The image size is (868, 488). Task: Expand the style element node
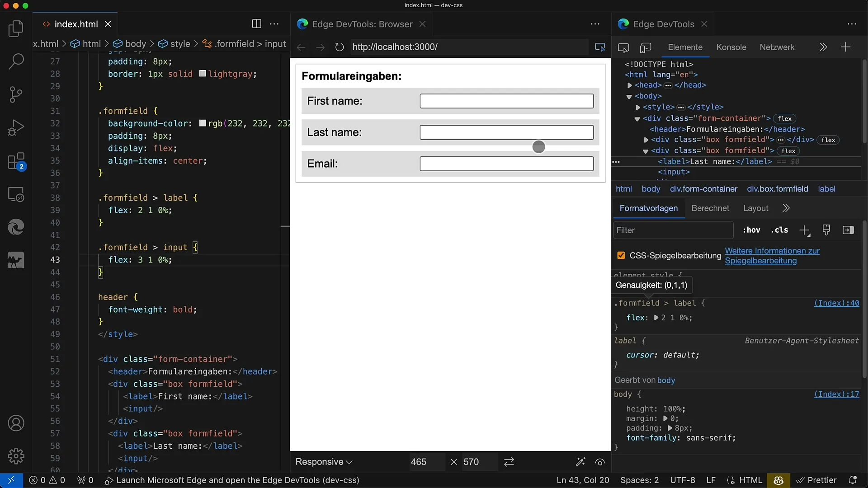pos(637,107)
